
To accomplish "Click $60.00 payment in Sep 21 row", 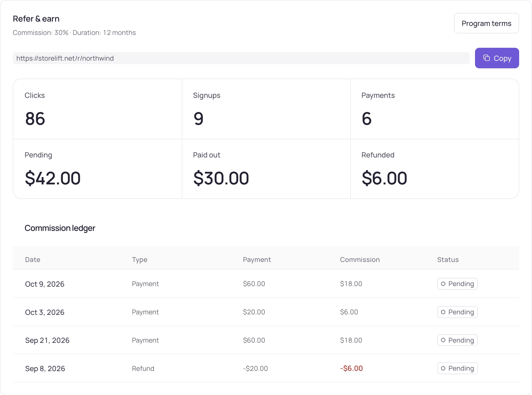I will [x=254, y=340].
